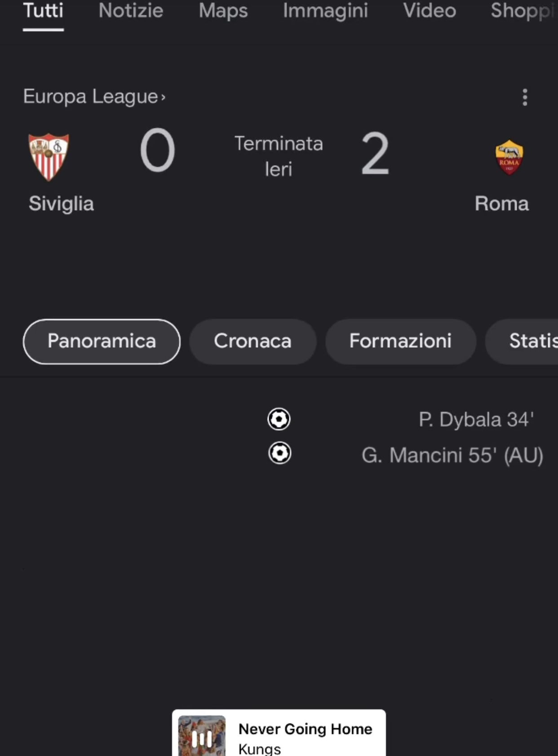The height and width of the screenshot is (756, 558).
Task: Click the soccer ball icon beside Dybala's goal
Action: (279, 419)
